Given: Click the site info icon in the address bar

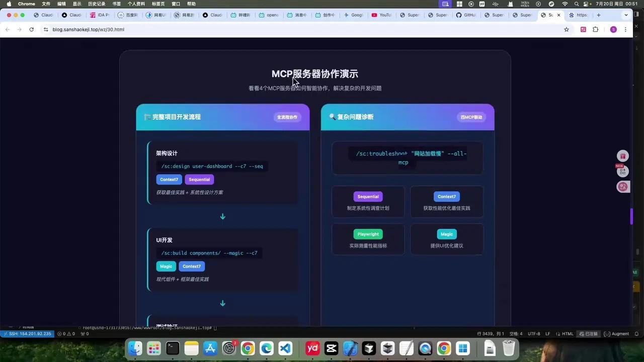Looking at the screenshot, I should [x=46, y=30].
